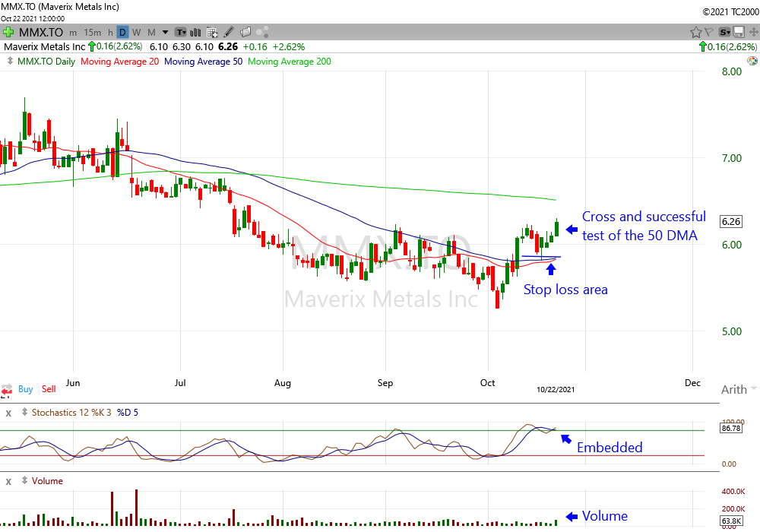This screenshot has height=532, width=760.
Task: Click the 63.8K volume value tag
Action: (731, 521)
